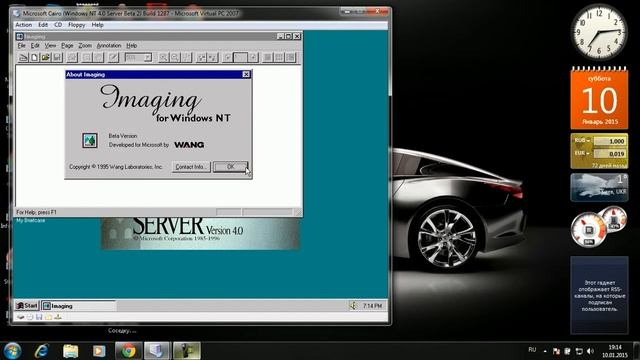This screenshot has height=360, width=640.
Task: Open Windows Media Player from the taskbar
Action: (99, 351)
